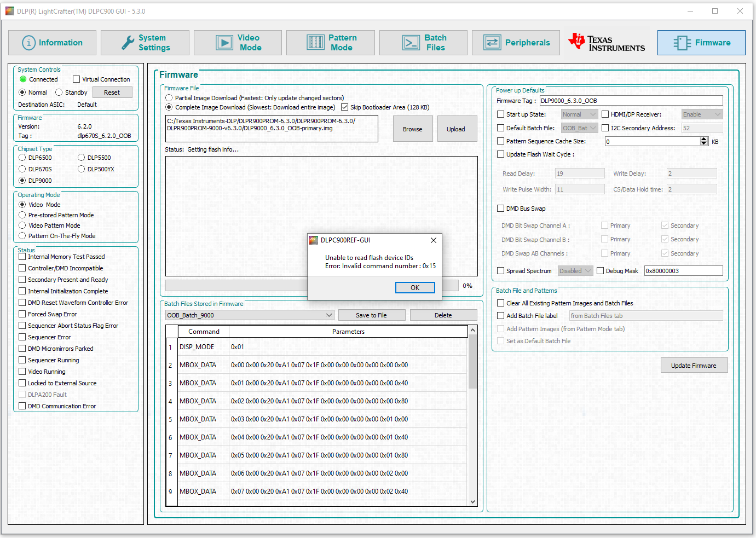Open the HDMI/DP Receiver Enable dropdown

(x=702, y=114)
